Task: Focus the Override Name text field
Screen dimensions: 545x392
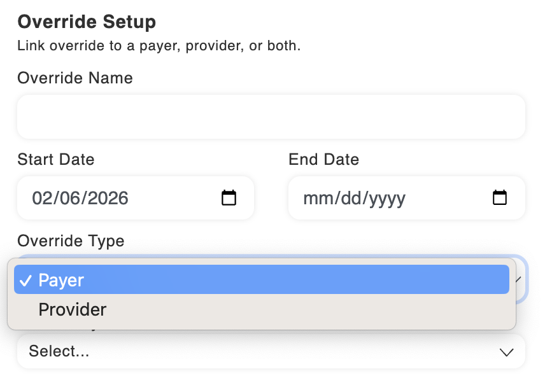Action: pyautogui.click(x=271, y=116)
